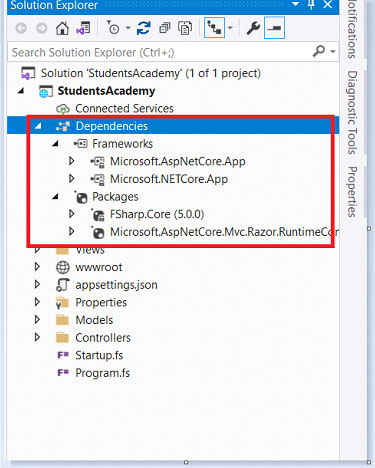Click the Collapse All icon
The image size is (375, 468).
point(164,28)
